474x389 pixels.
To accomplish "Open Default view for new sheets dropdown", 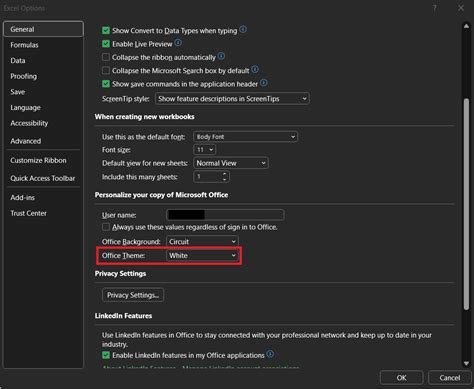I will [x=231, y=163].
